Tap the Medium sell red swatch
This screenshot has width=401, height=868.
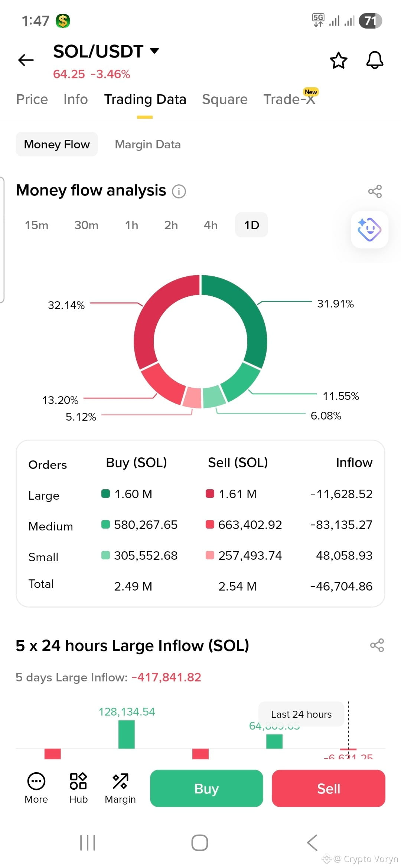pyautogui.click(x=210, y=524)
